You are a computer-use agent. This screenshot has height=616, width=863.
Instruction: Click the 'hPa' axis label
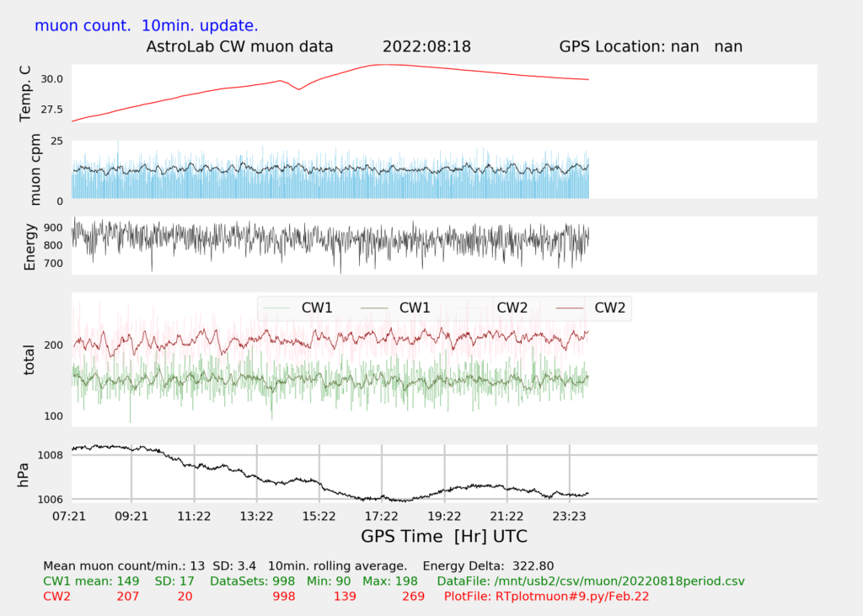click(x=23, y=474)
